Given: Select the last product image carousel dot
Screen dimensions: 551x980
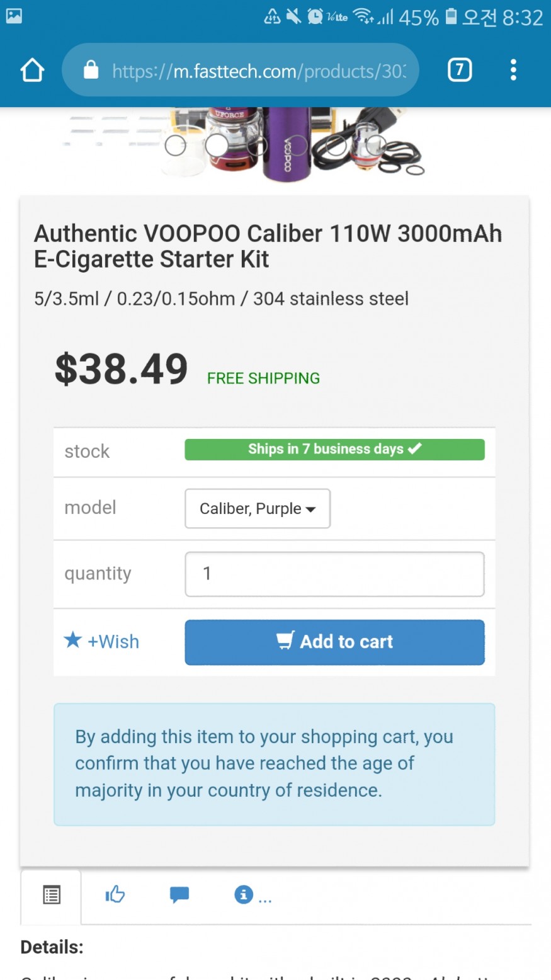Looking at the screenshot, I should pyautogui.click(x=376, y=145).
